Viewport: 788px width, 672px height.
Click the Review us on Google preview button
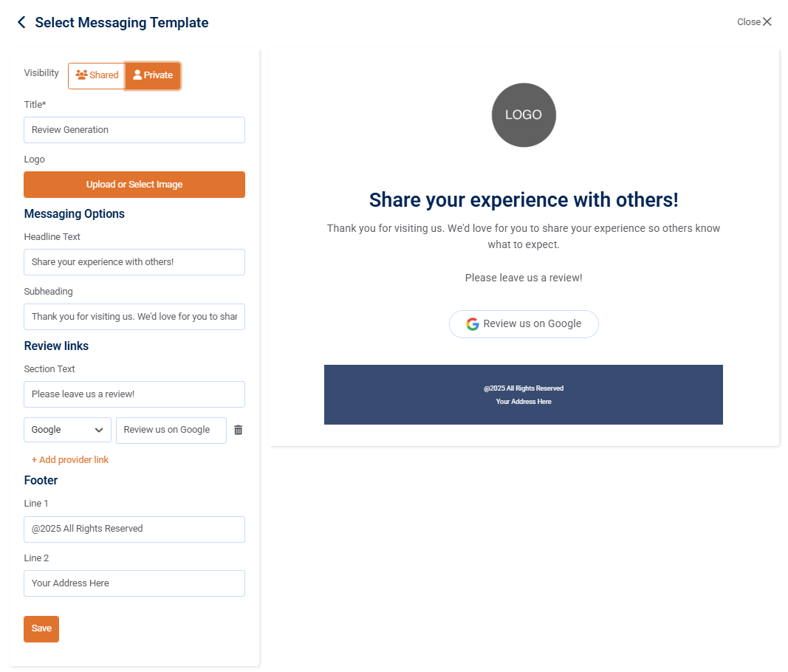pos(524,324)
